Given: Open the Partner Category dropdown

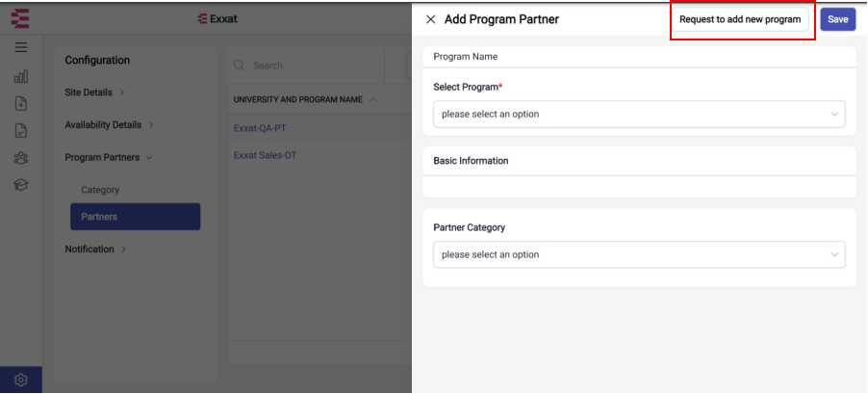Looking at the screenshot, I should [x=639, y=254].
